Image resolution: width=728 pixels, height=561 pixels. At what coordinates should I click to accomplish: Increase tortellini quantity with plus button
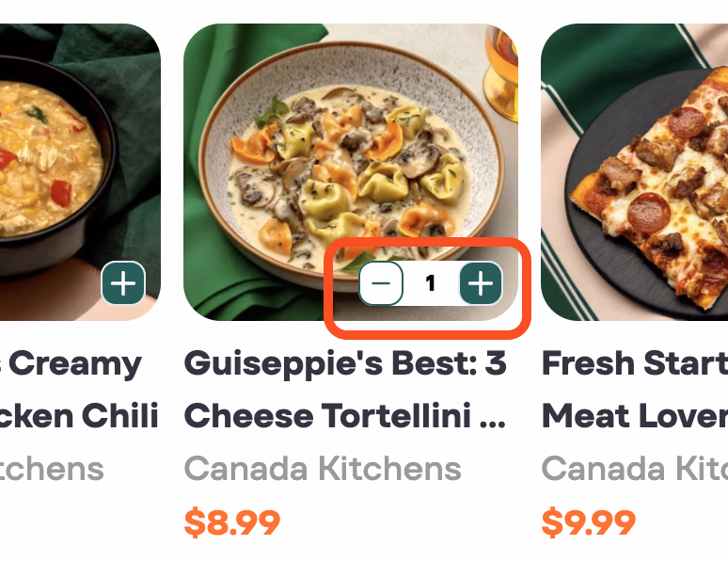[481, 283]
